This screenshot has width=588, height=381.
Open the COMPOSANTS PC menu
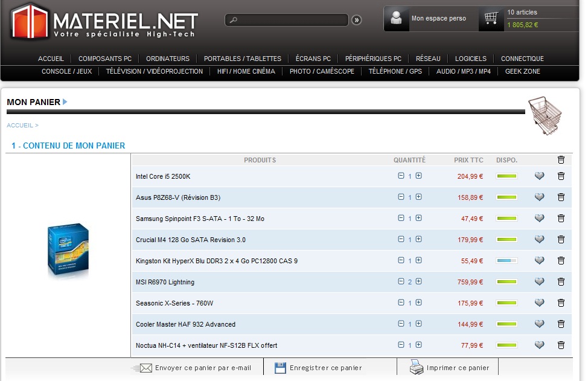pos(105,59)
